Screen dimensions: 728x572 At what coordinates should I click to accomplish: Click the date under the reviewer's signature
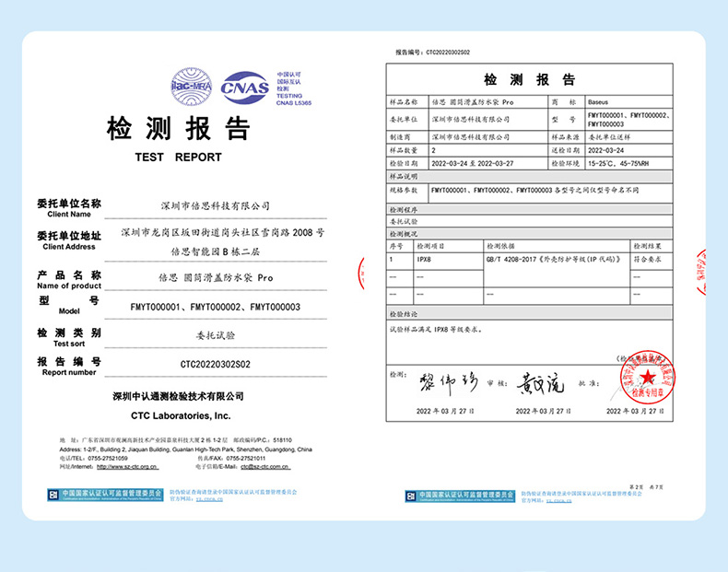pyautogui.click(x=543, y=411)
